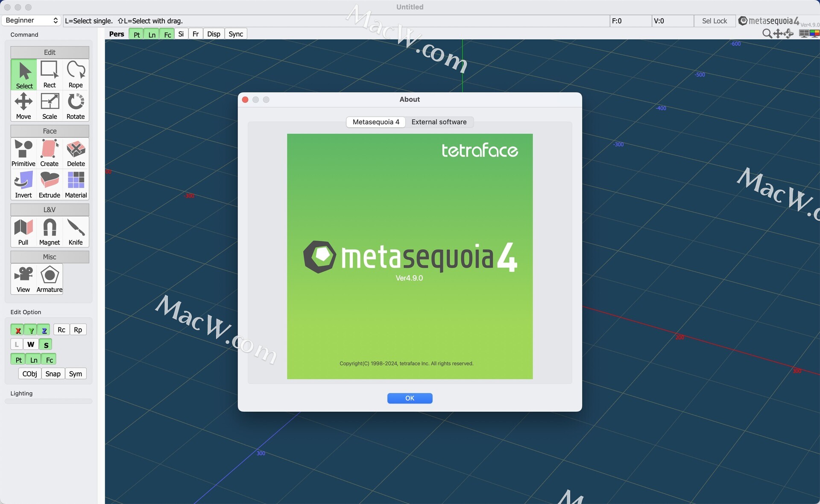Toggle the X axis edit option

[18, 330]
